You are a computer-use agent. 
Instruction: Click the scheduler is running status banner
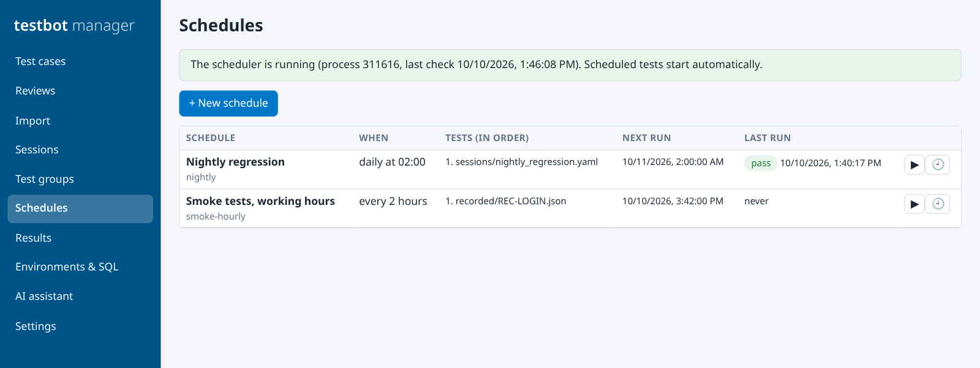click(x=570, y=65)
